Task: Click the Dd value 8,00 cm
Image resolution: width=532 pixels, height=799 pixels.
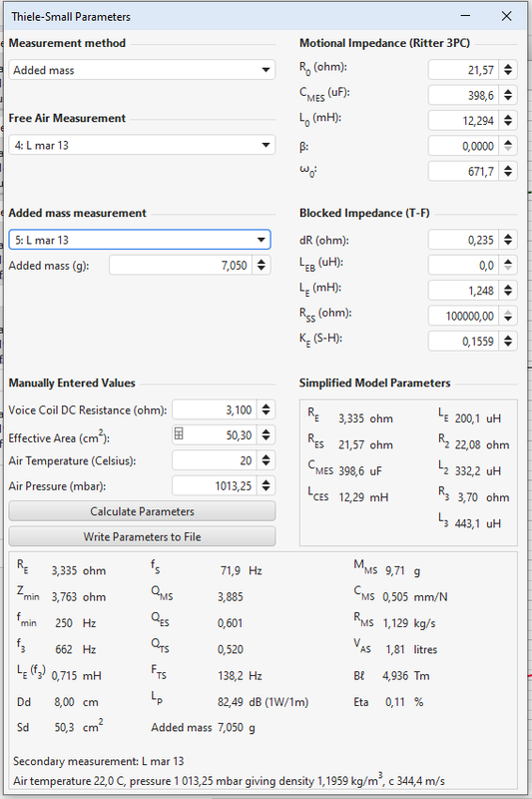Action: [x=77, y=702]
